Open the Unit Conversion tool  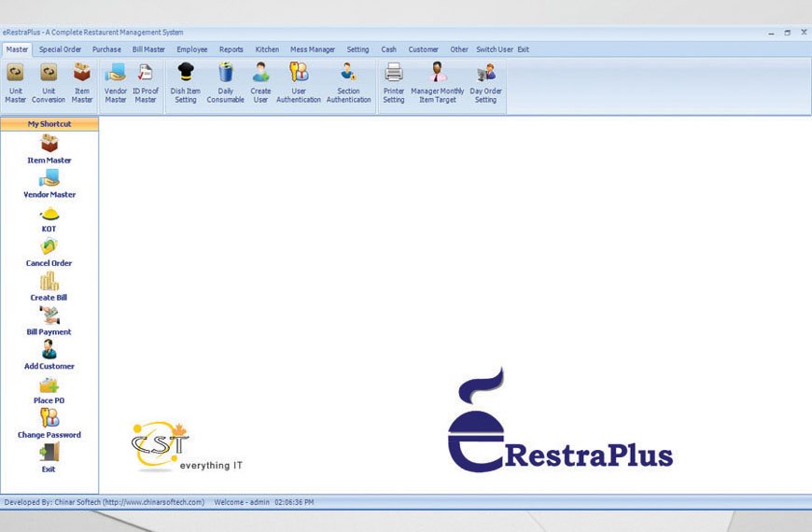(49, 83)
